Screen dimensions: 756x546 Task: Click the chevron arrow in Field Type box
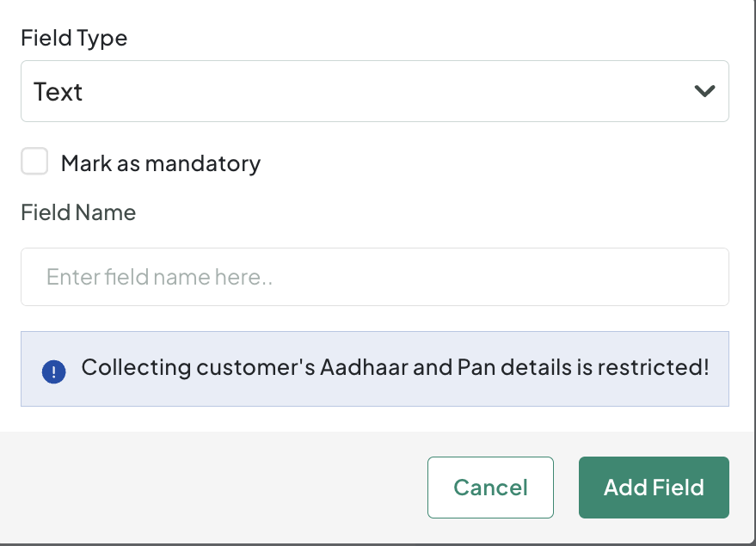click(x=704, y=91)
